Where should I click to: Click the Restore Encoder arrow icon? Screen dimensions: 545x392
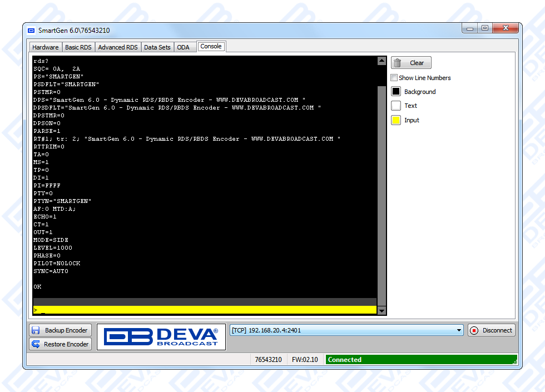point(36,344)
